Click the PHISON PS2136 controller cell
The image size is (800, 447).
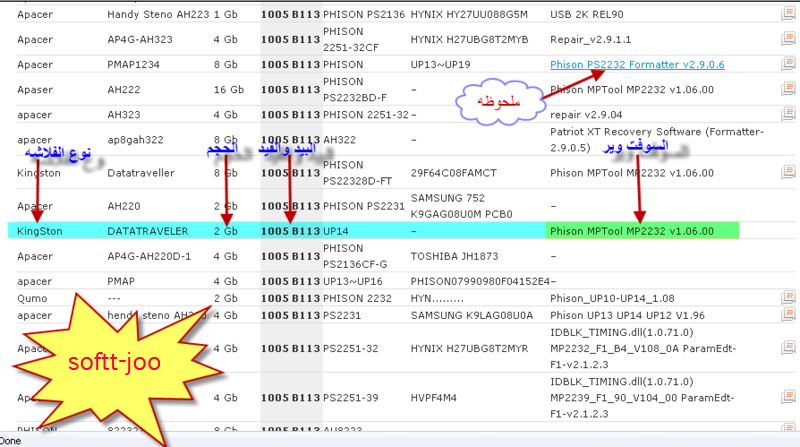(364, 14)
